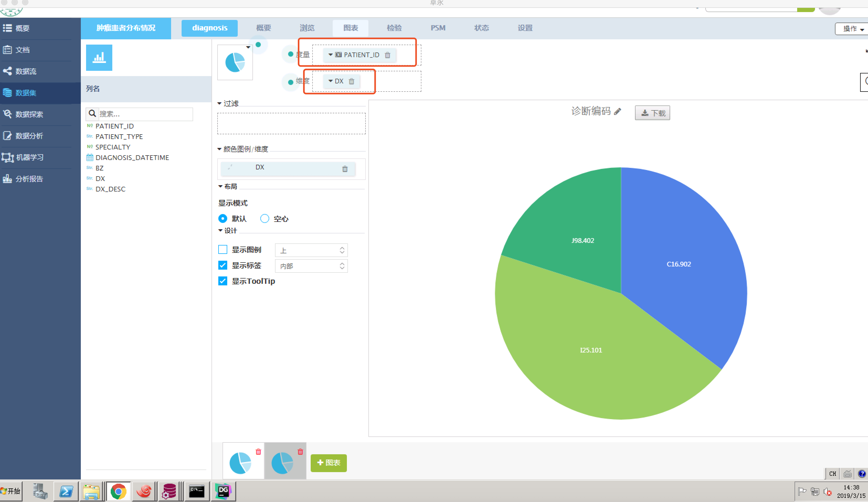The width and height of the screenshot is (868, 502).
Task: Open 机器学习 in the sidebar
Action: [29, 157]
